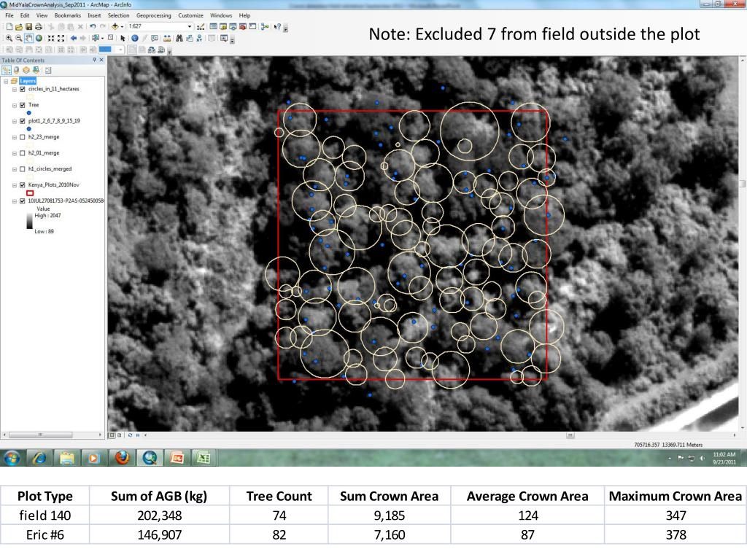Open the Find binoculars tool
747x560 pixels.
(x=179, y=38)
